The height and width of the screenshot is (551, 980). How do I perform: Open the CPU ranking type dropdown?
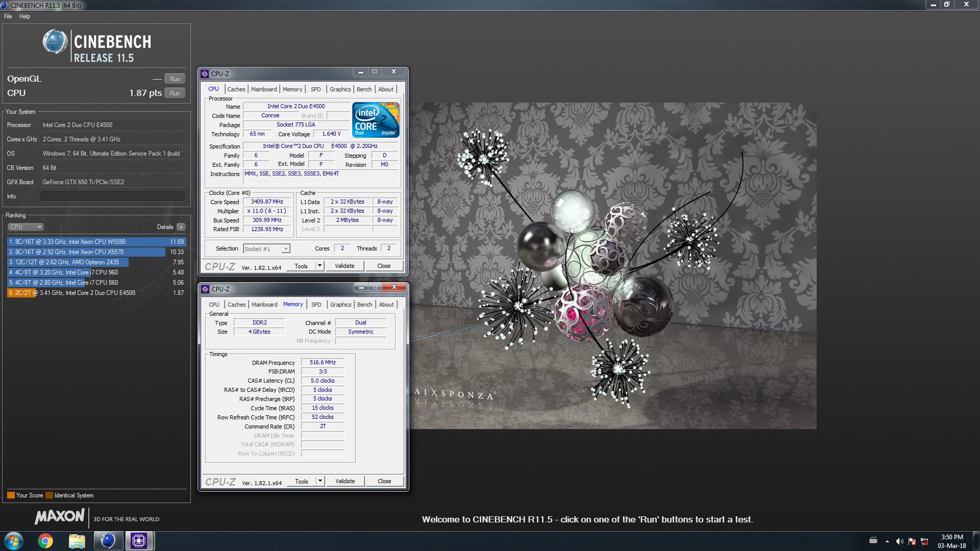tap(26, 227)
